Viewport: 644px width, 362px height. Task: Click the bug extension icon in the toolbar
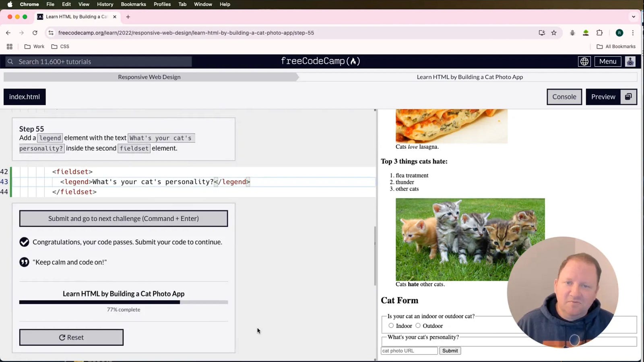(x=572, y=33)
